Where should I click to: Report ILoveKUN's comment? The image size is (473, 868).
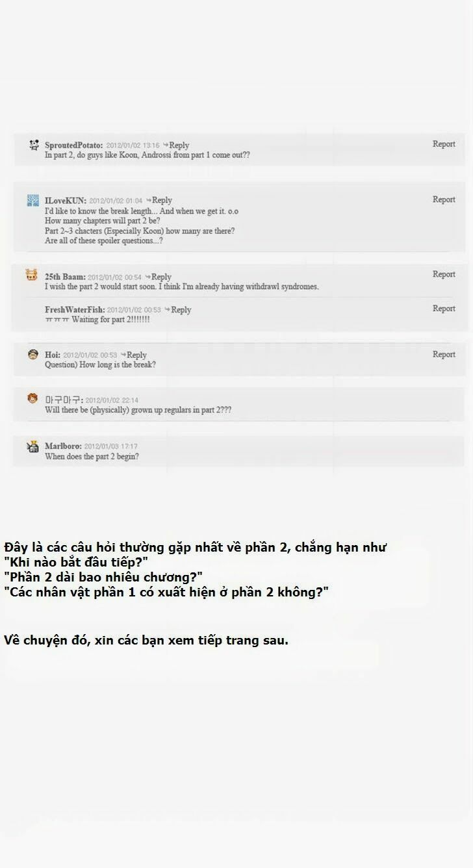[x=444, y=199]
